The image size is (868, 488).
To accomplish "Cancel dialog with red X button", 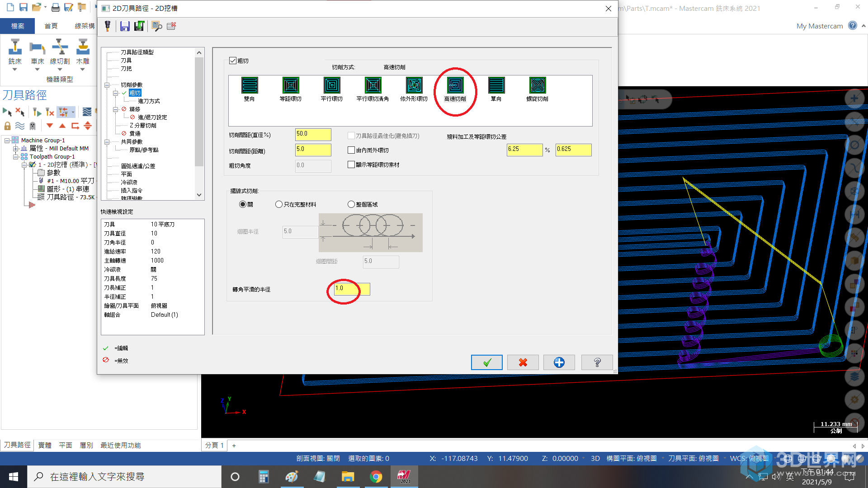I will (523, 362).
